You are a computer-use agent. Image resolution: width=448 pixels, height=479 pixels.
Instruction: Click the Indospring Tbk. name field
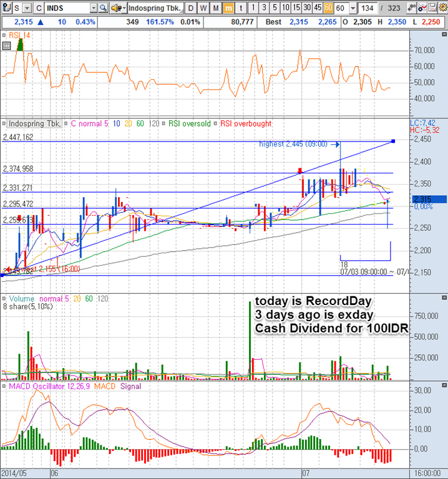click(155, 8)
